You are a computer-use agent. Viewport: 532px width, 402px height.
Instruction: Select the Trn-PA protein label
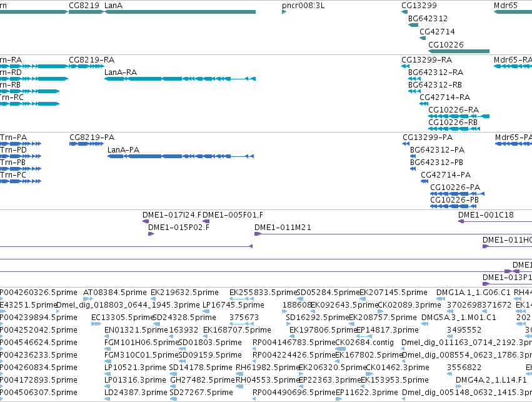14,138
